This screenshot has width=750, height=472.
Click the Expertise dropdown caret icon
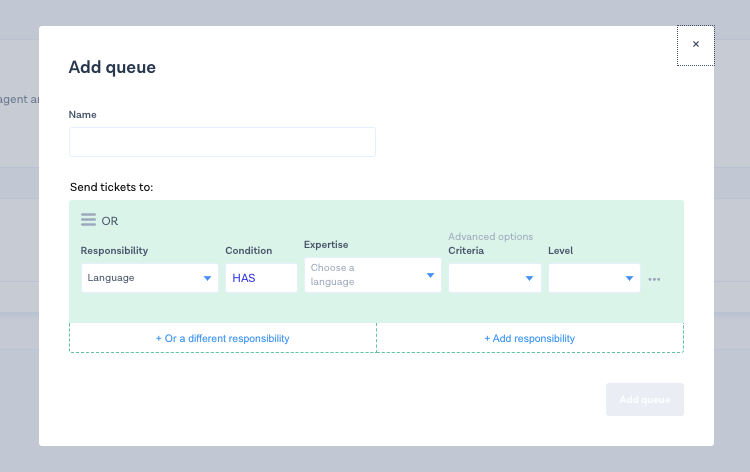431,275
